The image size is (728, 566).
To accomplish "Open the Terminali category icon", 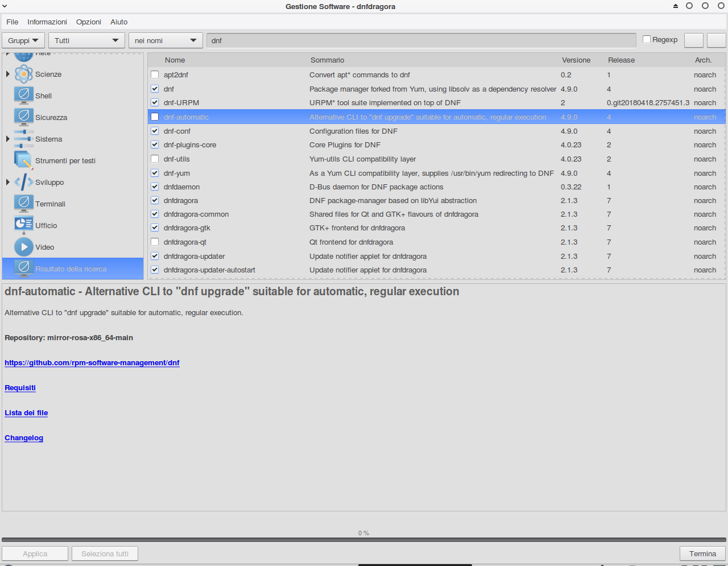I will pos(23,204).
